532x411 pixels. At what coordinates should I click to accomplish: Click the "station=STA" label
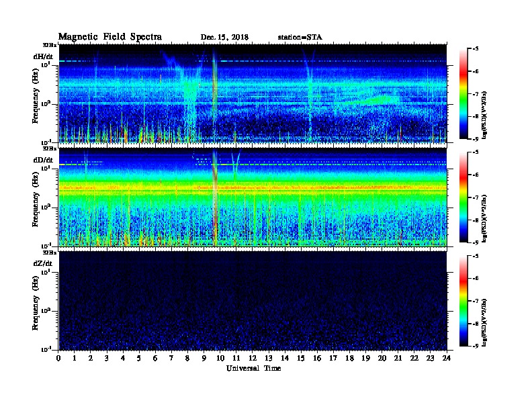300,38
